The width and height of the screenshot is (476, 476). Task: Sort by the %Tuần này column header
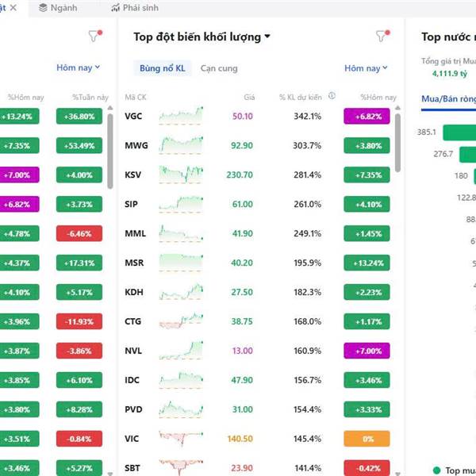click(x=90, y=97)
